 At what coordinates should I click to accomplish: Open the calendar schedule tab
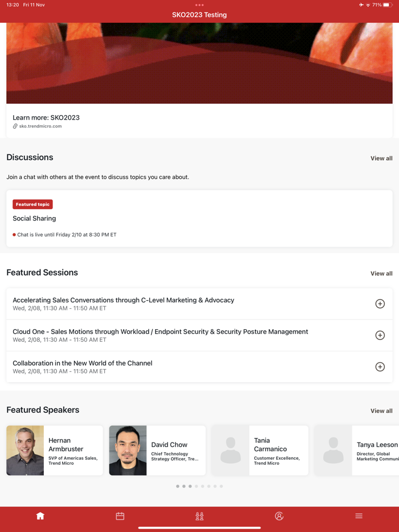pyautogui.click(x=120, y=516)
